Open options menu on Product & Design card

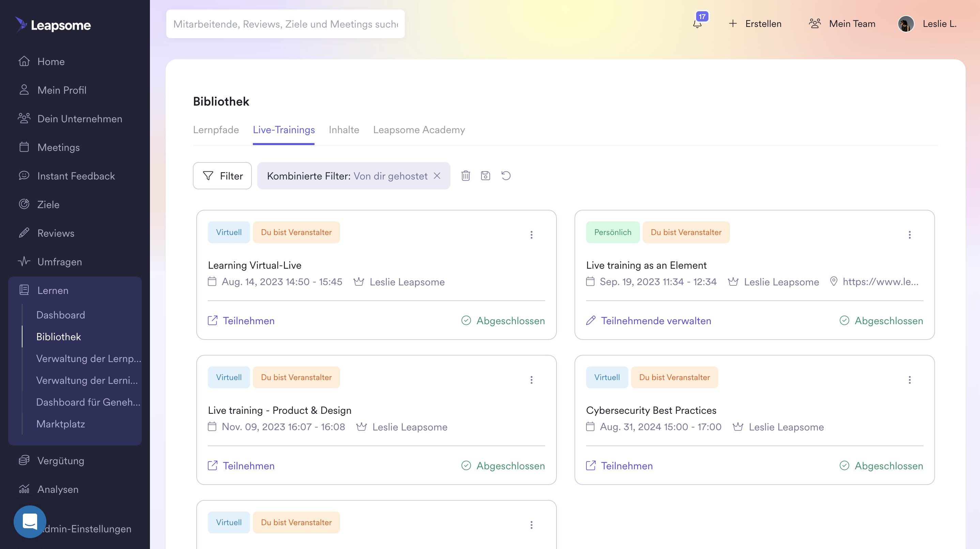pos(532,380)
